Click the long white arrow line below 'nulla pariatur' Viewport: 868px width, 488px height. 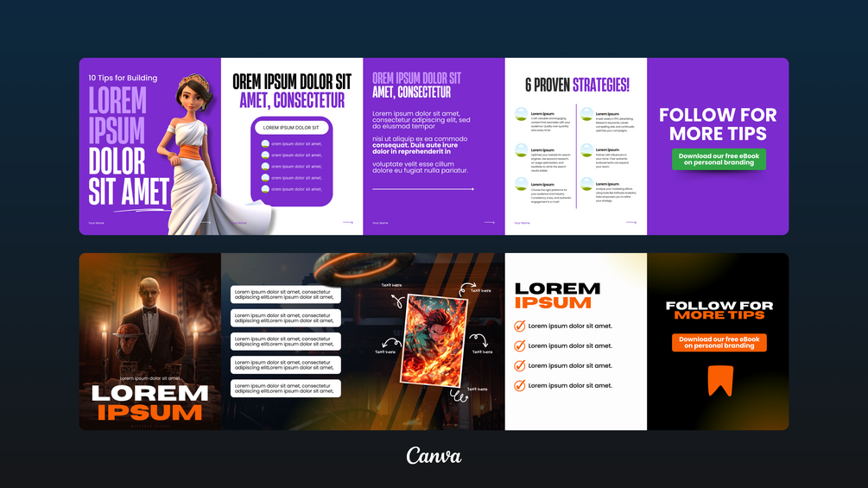[423, 189]
